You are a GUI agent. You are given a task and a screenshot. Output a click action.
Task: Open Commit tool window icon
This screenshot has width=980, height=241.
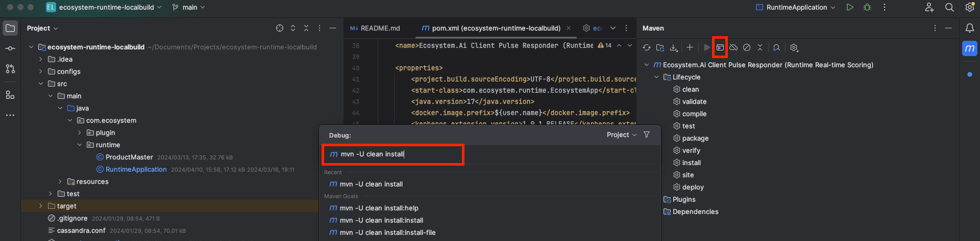(10, 48)
